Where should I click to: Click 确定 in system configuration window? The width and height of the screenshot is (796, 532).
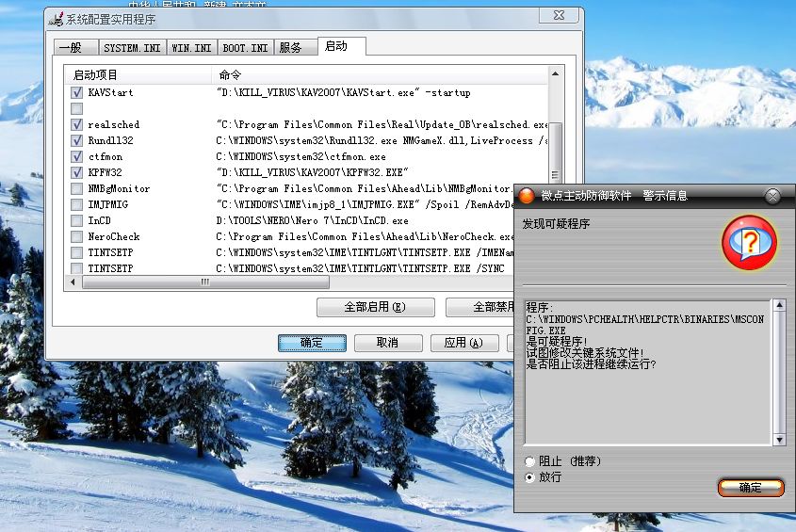pyautogui.click(x=312, y=343)
